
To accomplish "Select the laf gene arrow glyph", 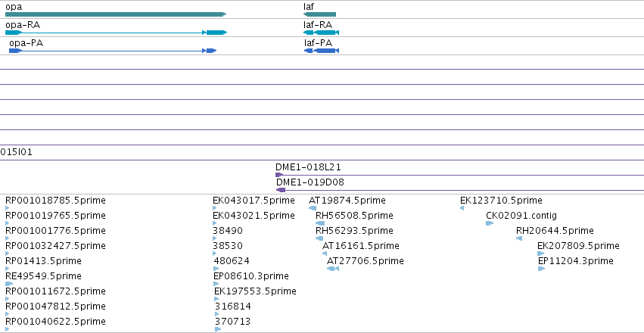I will click(x=319, y=14).
